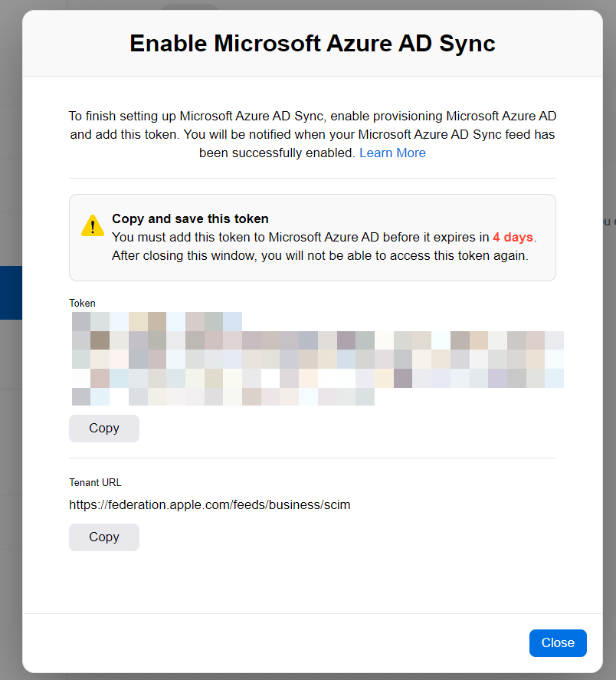Click the empty dialog footer beside Close
This screenshot has width=616, height=680.
(268, 643)
